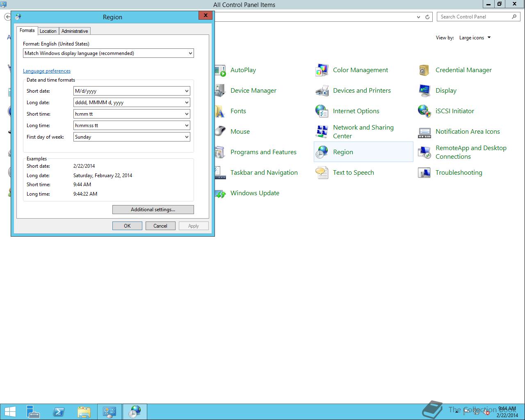The image size is (525, 420).
Task: Open the Mouse icon
Action: (220, 132)
